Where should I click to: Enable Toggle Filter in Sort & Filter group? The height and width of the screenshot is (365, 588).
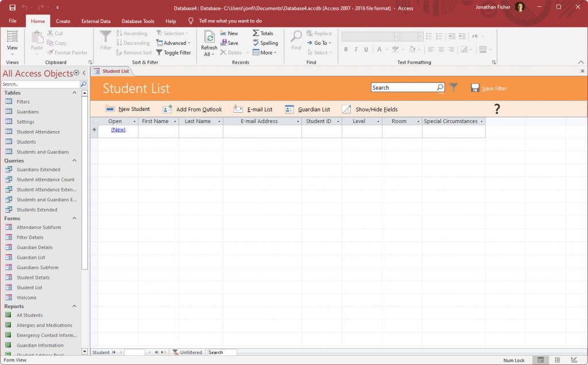[173, 52]
